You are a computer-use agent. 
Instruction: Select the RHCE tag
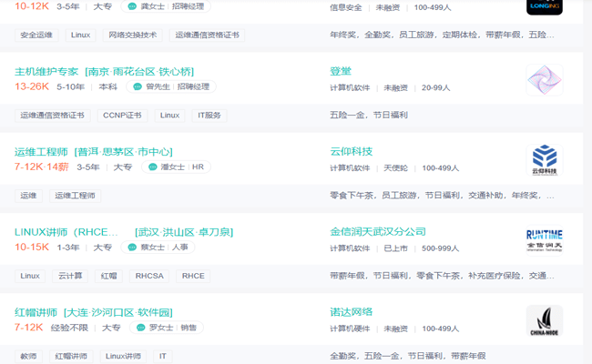(193, 276)
